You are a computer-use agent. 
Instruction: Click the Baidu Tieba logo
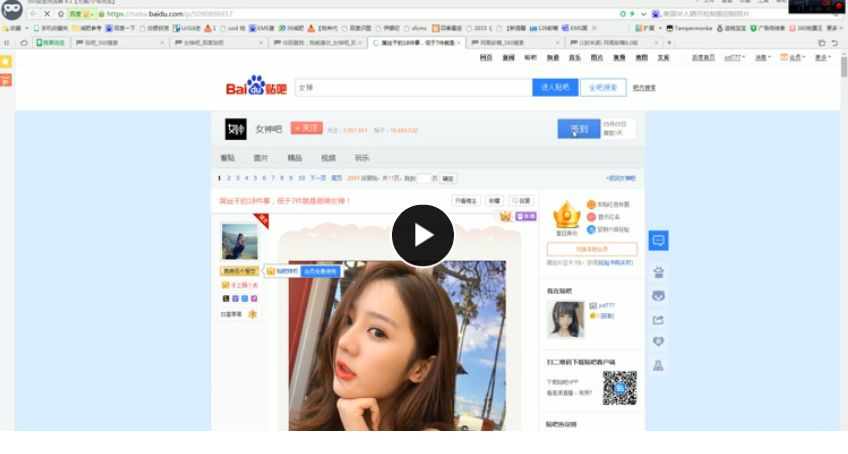pyautogui.click(x=256, y=86)
